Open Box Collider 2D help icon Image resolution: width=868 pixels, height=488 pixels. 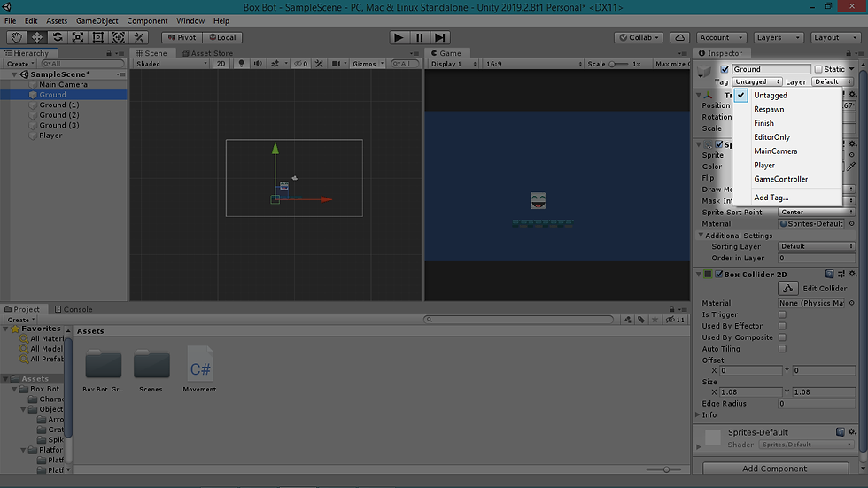[829, 274]
